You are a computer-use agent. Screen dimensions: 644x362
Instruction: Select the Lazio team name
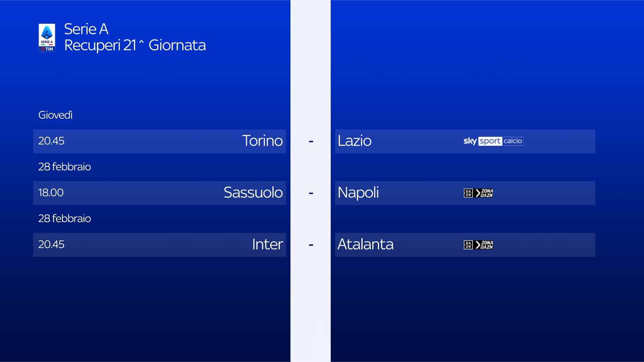coord(355,141)
